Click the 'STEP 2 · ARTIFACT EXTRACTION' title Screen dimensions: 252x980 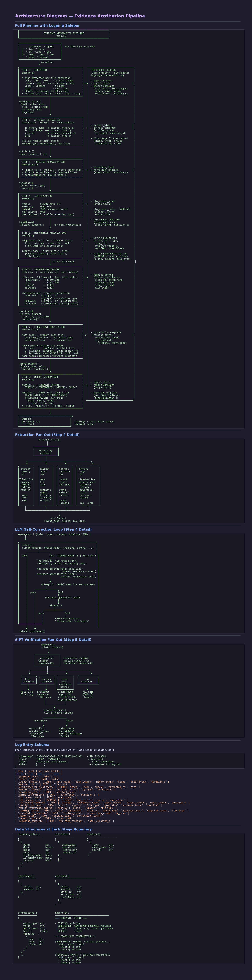(x=41, y=120)
